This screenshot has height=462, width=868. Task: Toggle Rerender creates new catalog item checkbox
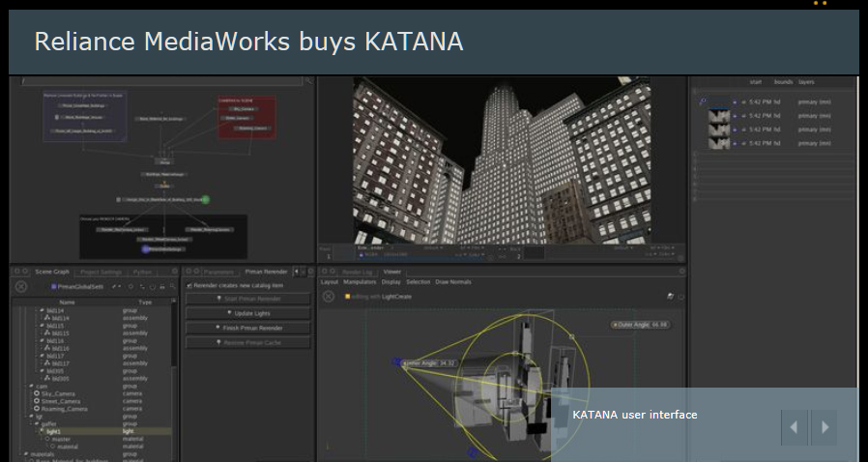pyautogui.click(x=189, y=285)
